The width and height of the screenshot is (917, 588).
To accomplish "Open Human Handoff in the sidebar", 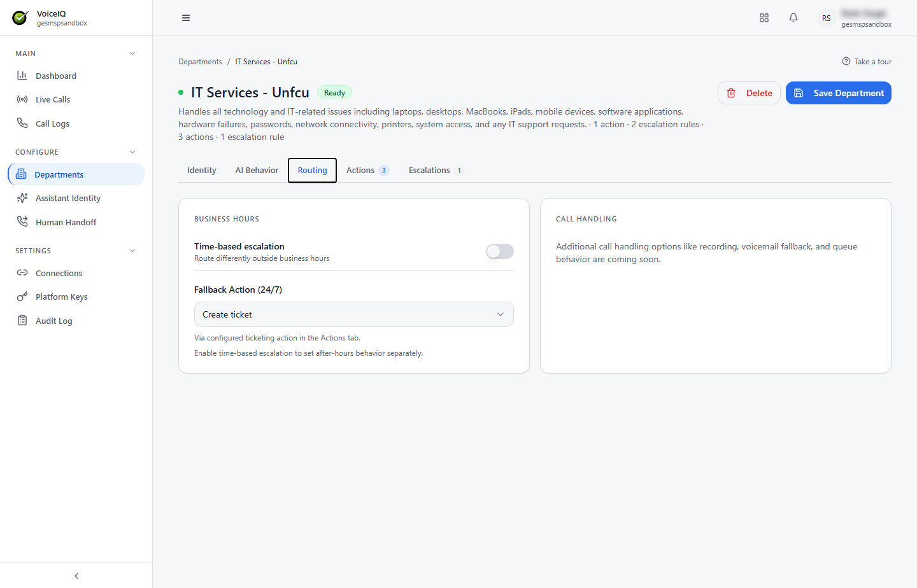I will [76, 222].
